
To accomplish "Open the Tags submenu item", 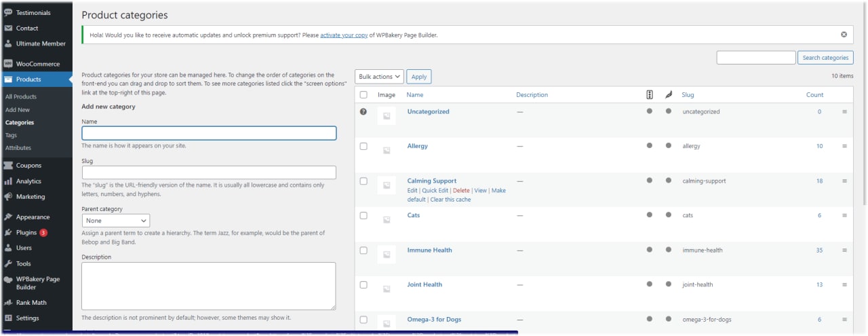I will click(11, 135).
